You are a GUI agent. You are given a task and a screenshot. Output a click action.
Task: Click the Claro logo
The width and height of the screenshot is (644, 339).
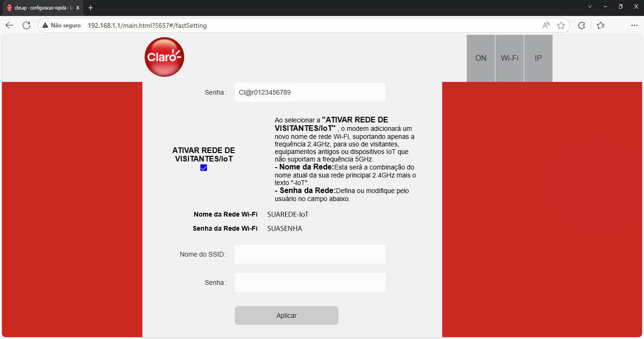[x=164, y=57]
